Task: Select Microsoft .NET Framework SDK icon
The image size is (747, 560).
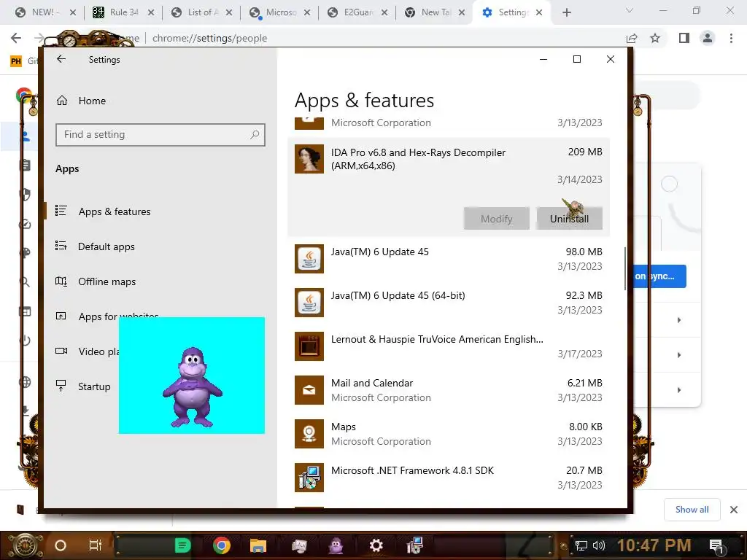Action: (309, 478)
